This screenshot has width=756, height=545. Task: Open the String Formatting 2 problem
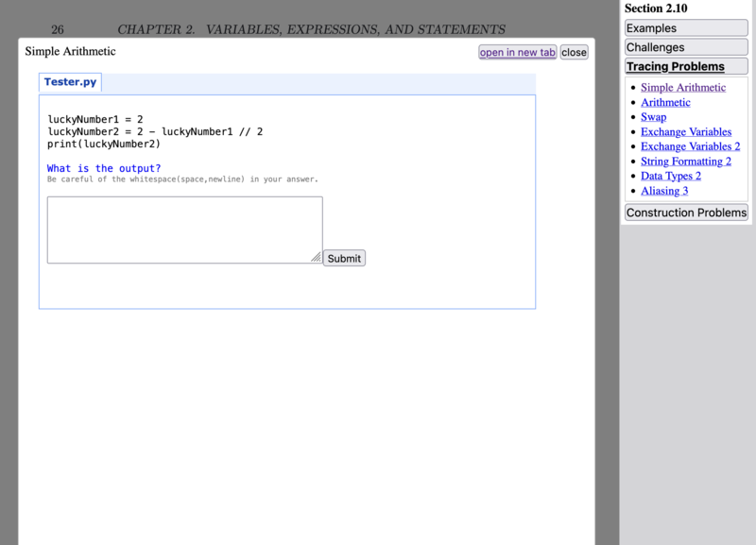tap(686, 162)
